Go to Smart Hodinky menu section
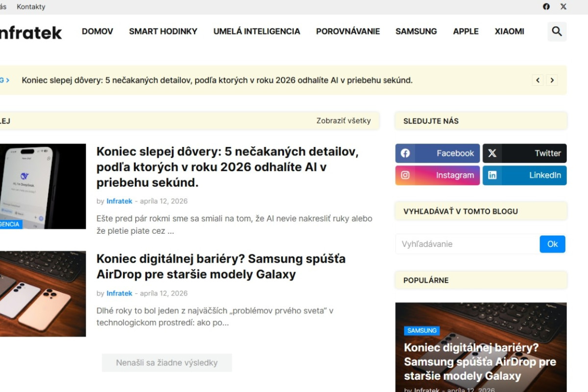Viewport: 588px width, 392px height. (163, 31)
